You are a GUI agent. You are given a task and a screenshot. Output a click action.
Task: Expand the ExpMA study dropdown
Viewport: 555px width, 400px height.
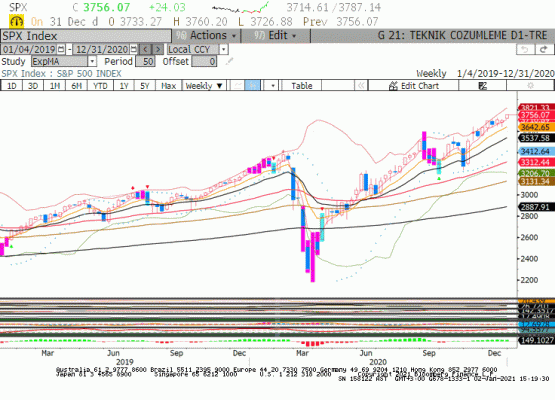(x=92, y=62)
